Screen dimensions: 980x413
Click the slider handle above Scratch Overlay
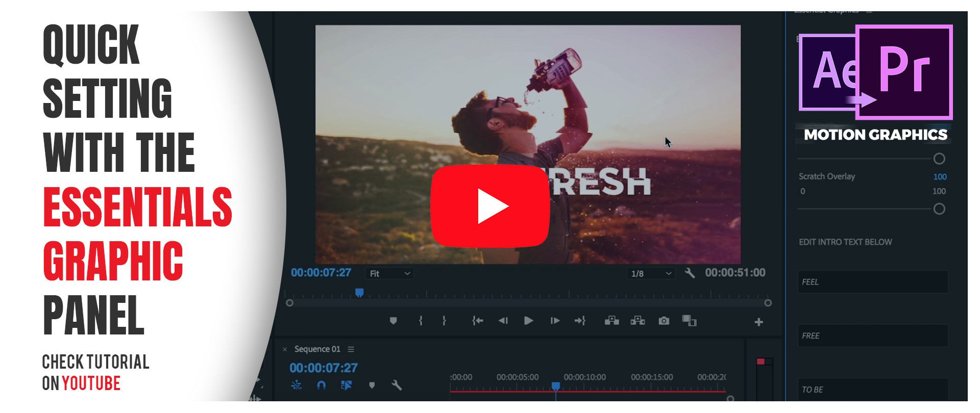(x=939, y=159)
